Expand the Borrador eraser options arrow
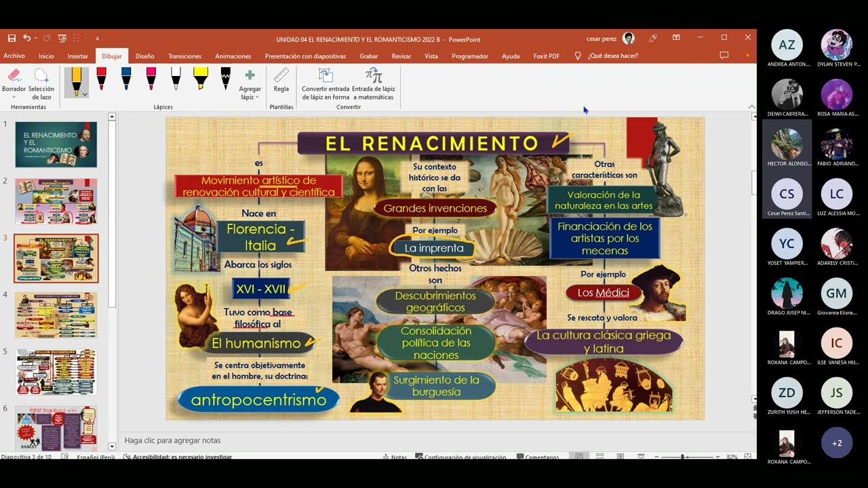Viewport: 868px width, 488px height. pos(14,97)
